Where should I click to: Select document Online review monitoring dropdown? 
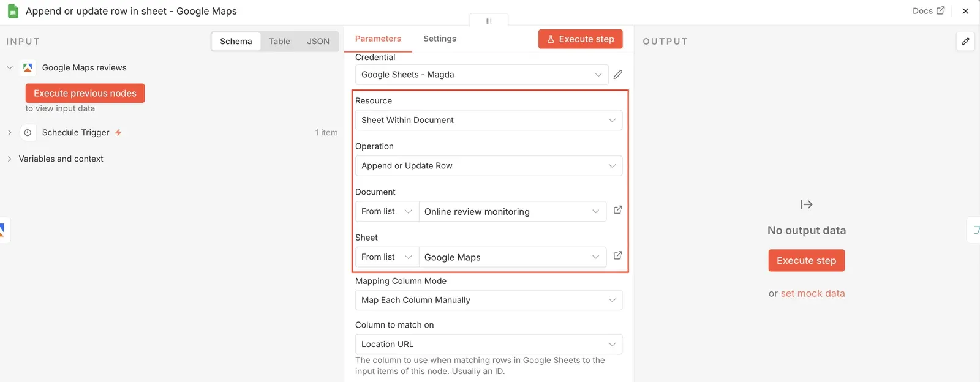coord(512,211)
